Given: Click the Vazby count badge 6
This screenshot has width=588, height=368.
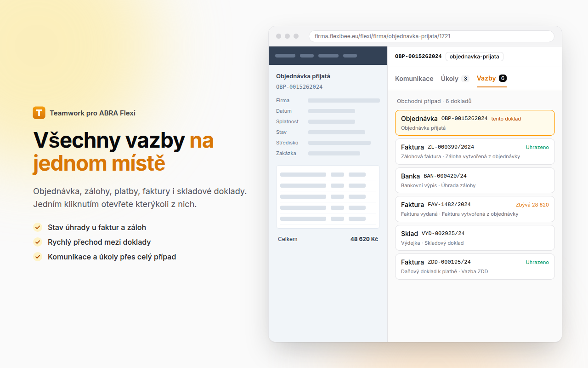Looking at the screenshot, I should pyautogui.click(x=503, y=79).
